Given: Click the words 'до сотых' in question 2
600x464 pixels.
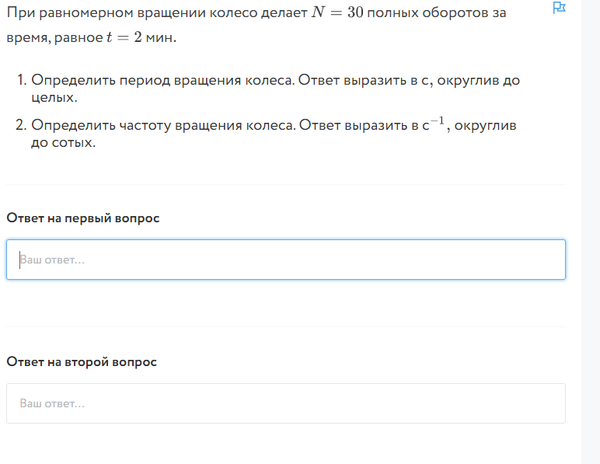Looking at the screenshot, I should point(63,144).
